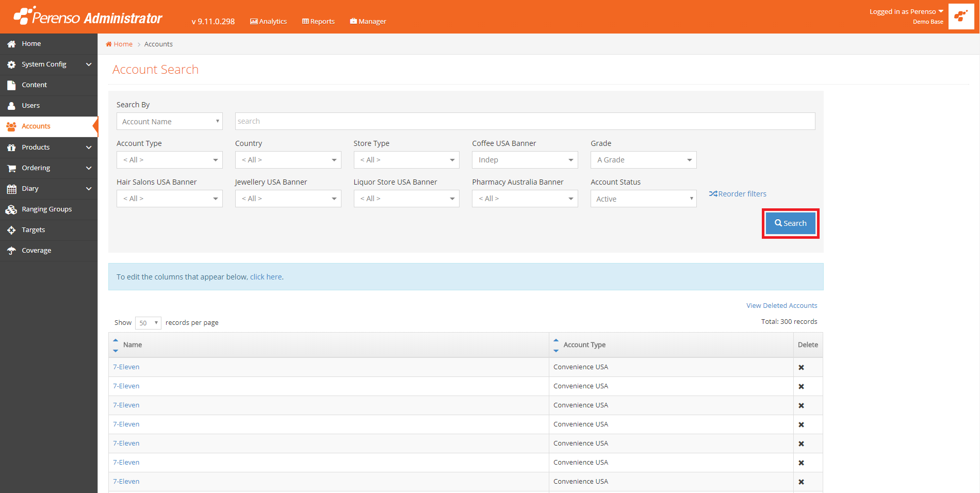Viewport: 980px width, 493px height.
Task: Expand the Ordering menu chevron
Action: [x=89, y=168]
